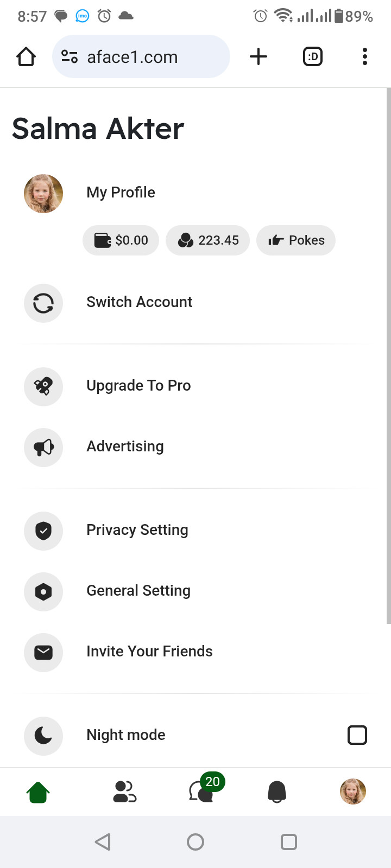Image resolution: width=391 pixels, height=868 pixels.
Task: Go to green home feed icon
Action: tap(38, 792)
